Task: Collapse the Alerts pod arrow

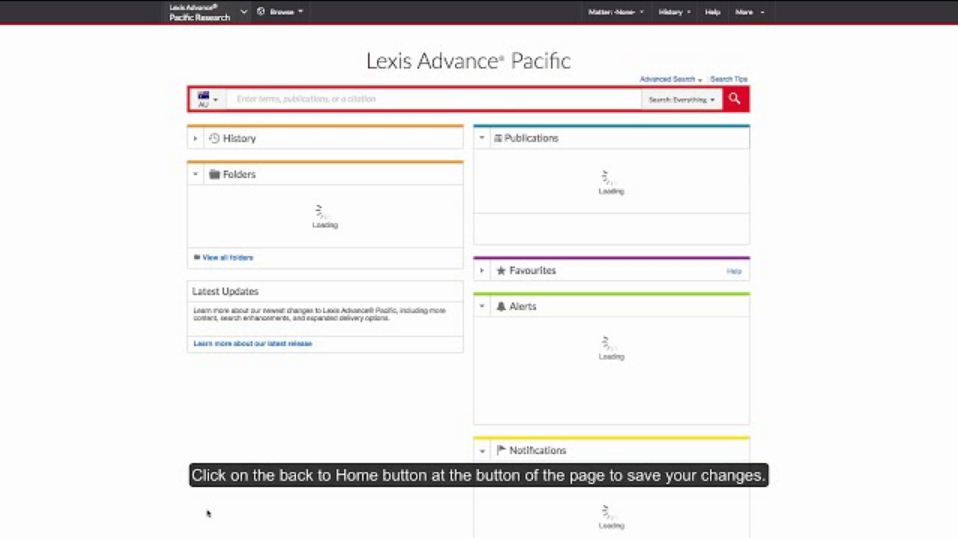Action: 481,307
